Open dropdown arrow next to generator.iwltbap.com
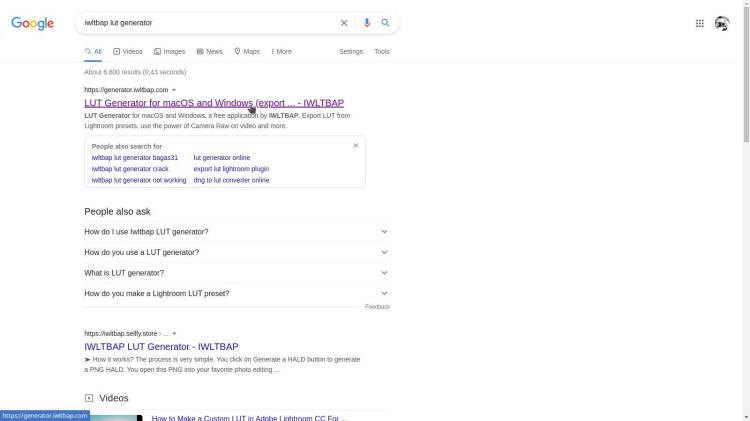The height and width of the screenshot is (421, 750). (x=174, y=90)
